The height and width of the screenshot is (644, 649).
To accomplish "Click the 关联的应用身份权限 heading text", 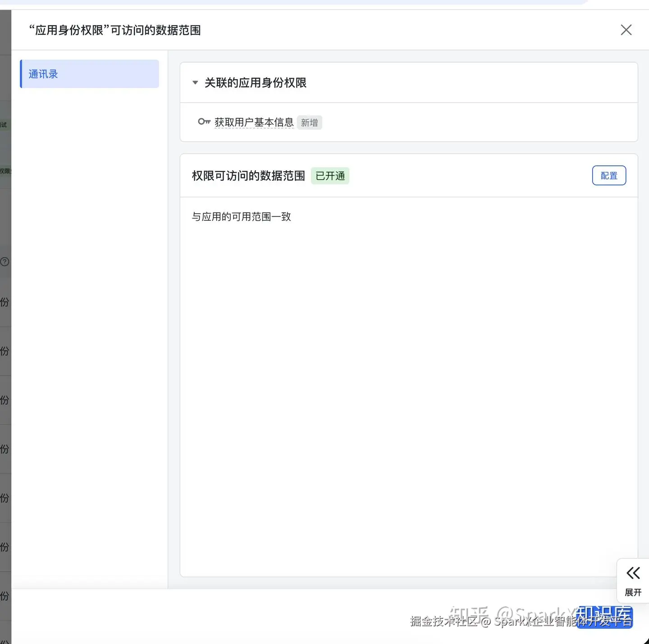I will [x=256, y=83].
